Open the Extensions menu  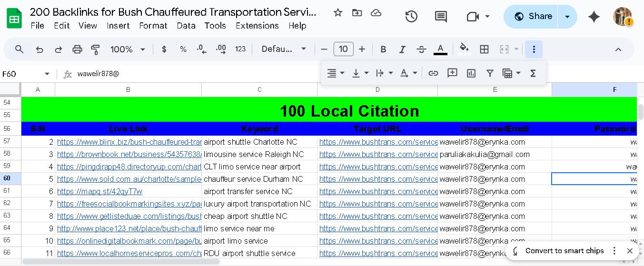click(258, 26)
